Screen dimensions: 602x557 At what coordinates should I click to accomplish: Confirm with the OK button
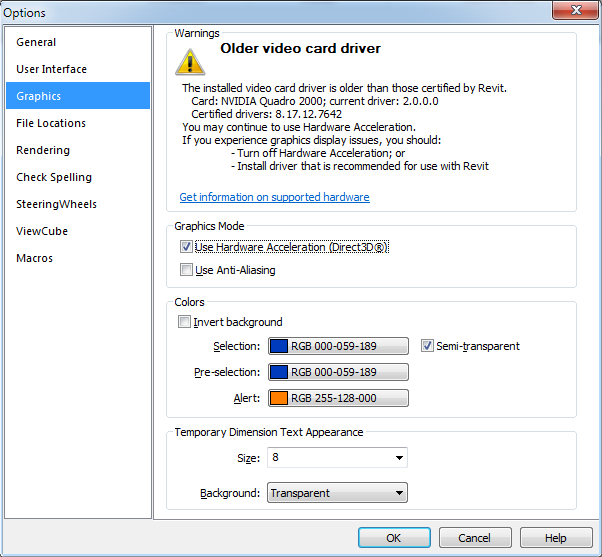394,537
